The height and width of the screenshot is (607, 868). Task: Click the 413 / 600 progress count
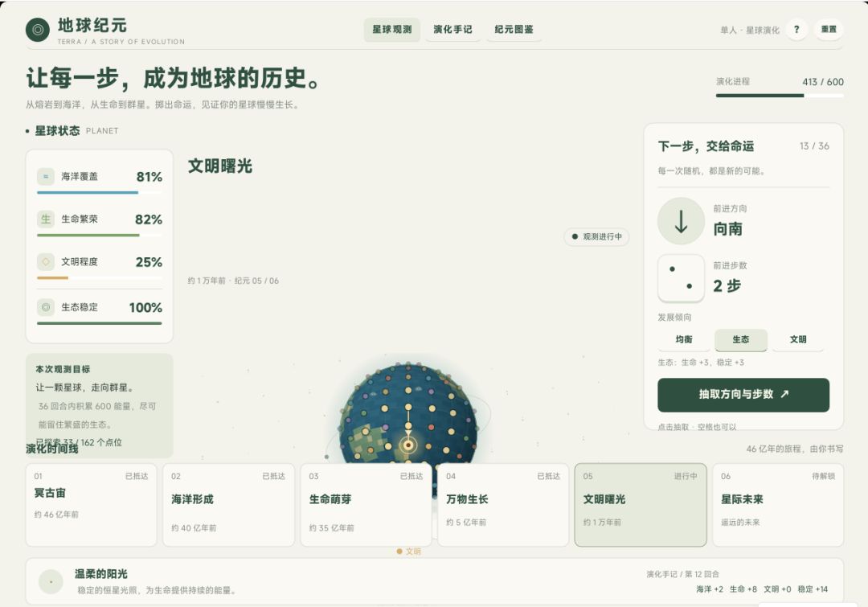(823, 82)
